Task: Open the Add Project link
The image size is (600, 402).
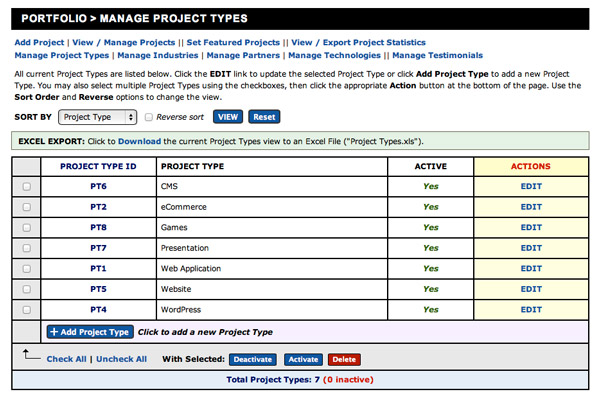Action: [39, 43]
